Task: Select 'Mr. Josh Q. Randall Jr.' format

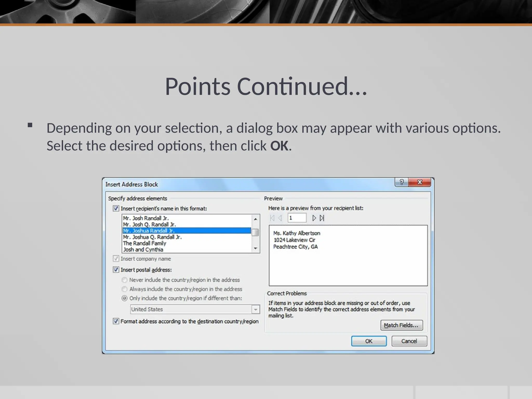Action: pos(187,224)
